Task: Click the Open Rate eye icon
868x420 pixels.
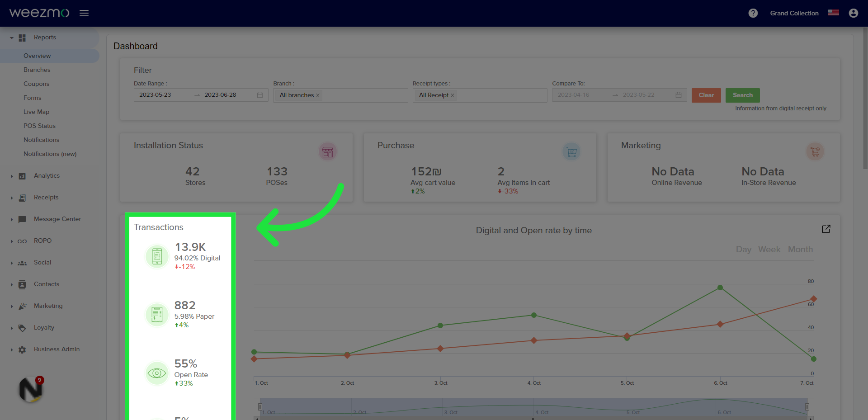Action: (x=157, y=373)
